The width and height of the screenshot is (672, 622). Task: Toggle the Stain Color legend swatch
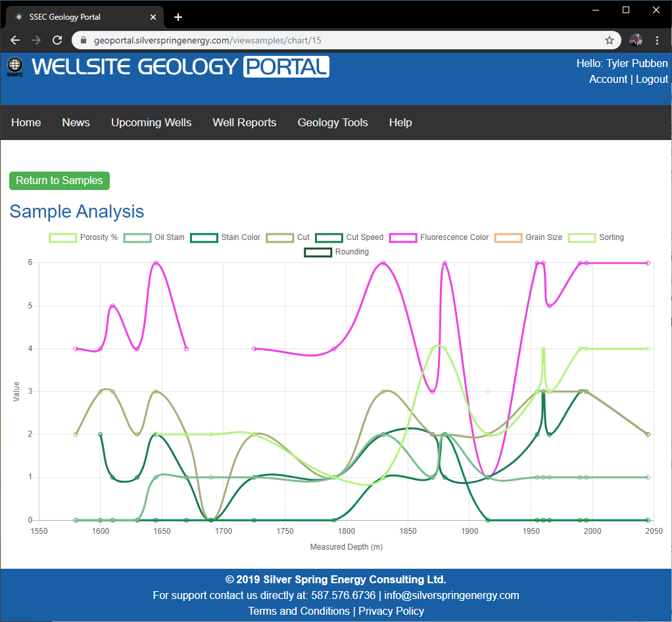[x=204, y=238]
